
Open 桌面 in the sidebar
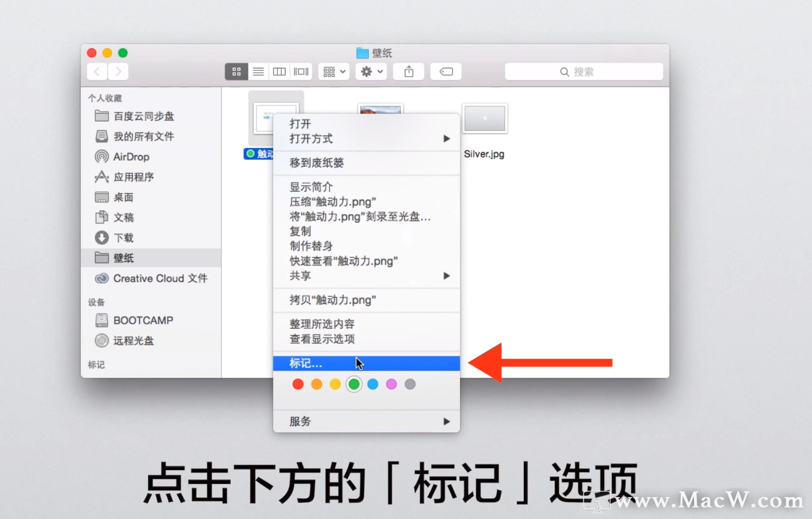coord(151,197)
